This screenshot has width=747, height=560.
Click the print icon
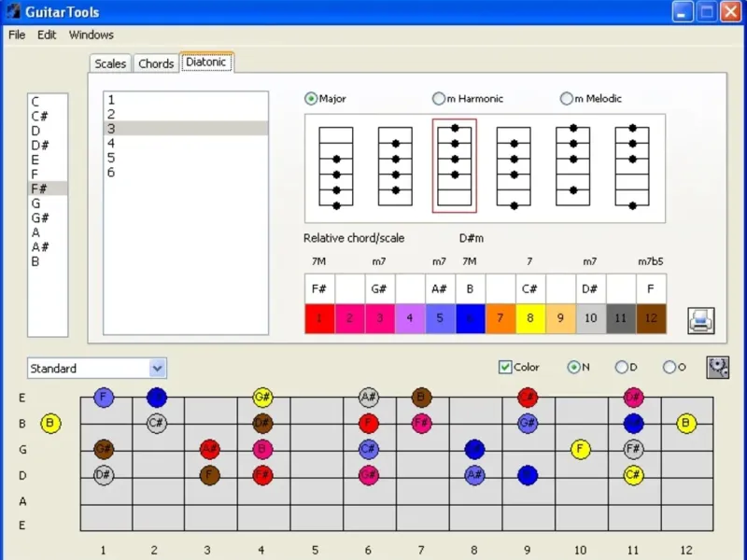pos(701,320)
